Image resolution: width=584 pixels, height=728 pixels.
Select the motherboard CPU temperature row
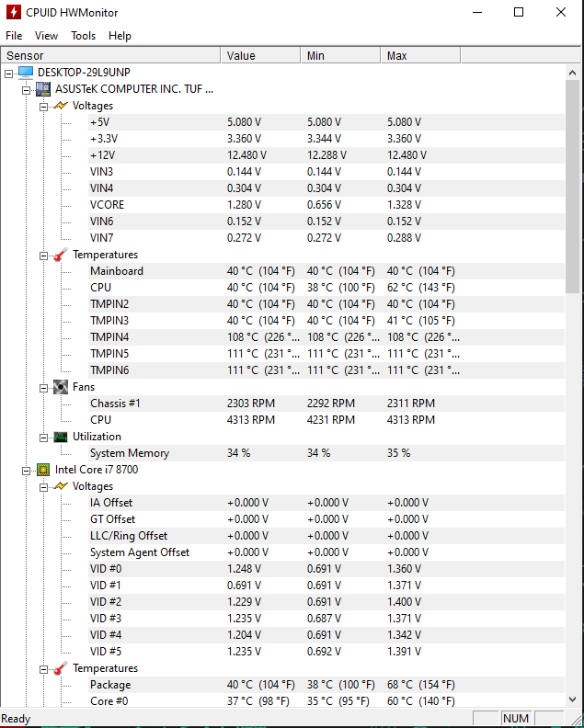[326, 288]
